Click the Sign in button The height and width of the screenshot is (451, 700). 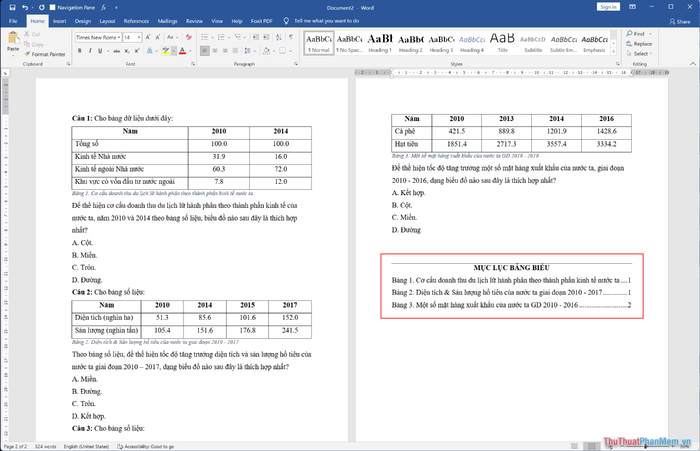(x=607, y=6)
